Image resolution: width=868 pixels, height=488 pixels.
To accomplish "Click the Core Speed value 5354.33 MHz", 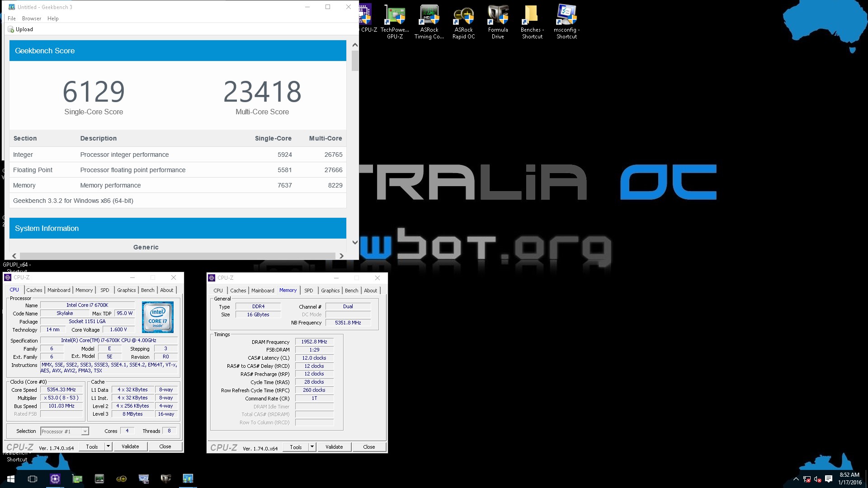I will [x=61, y=389].
